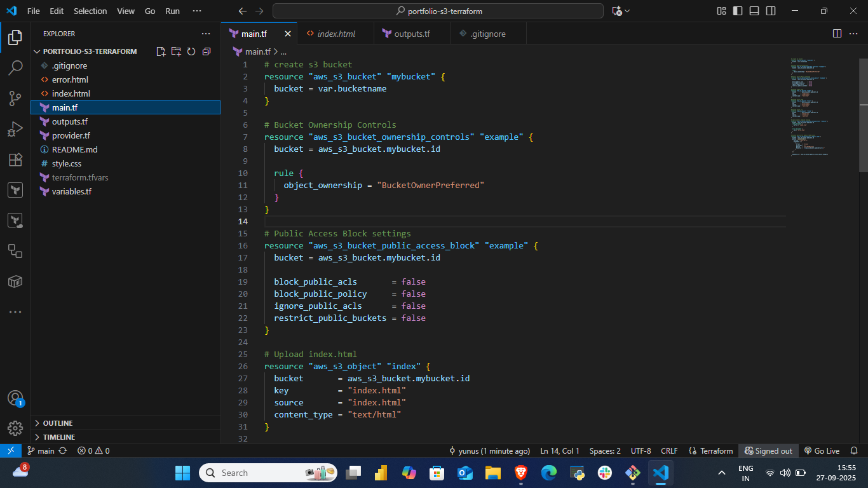Open Run and Debug view
Image resolution: width=868 pixels, height=488 pixels.
[15, 129]
